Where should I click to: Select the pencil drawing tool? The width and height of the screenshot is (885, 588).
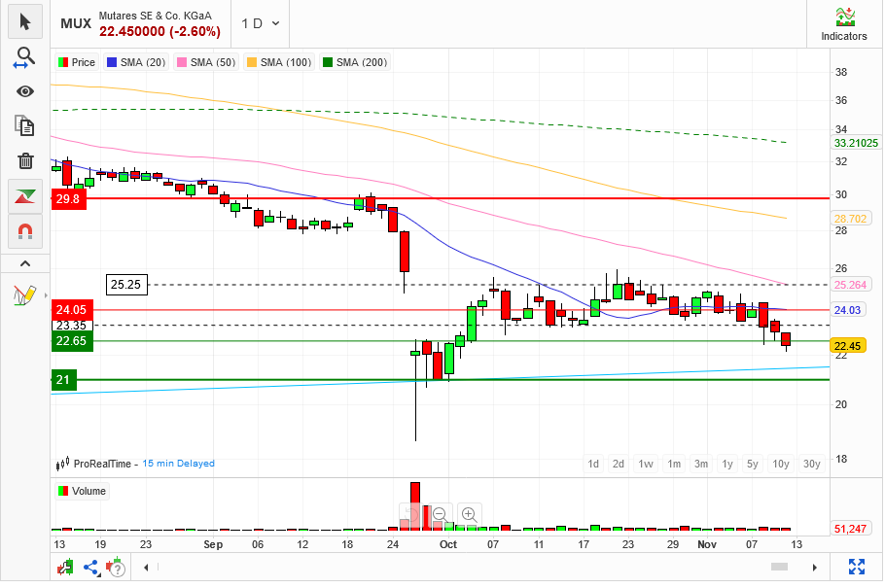(x=23, y=294)
